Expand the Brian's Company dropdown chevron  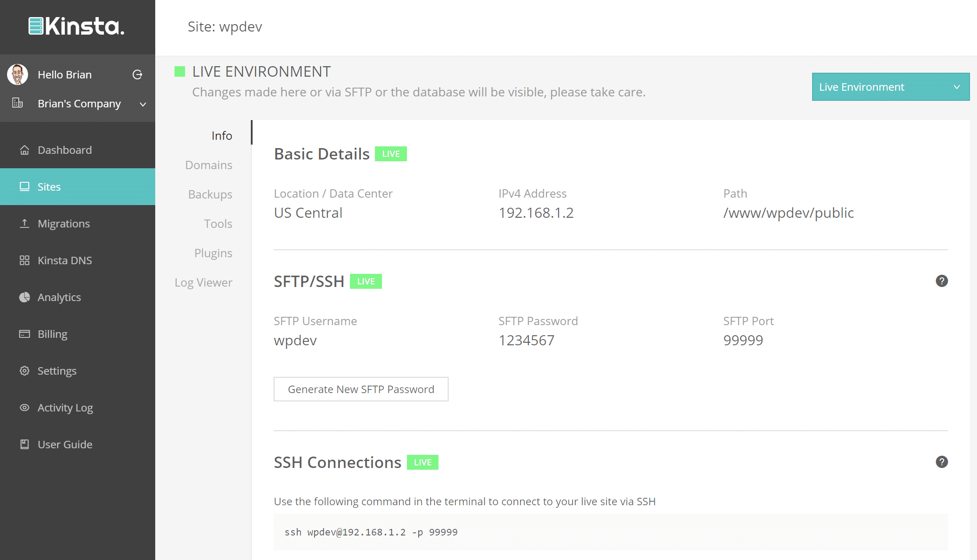coord(143,104)
